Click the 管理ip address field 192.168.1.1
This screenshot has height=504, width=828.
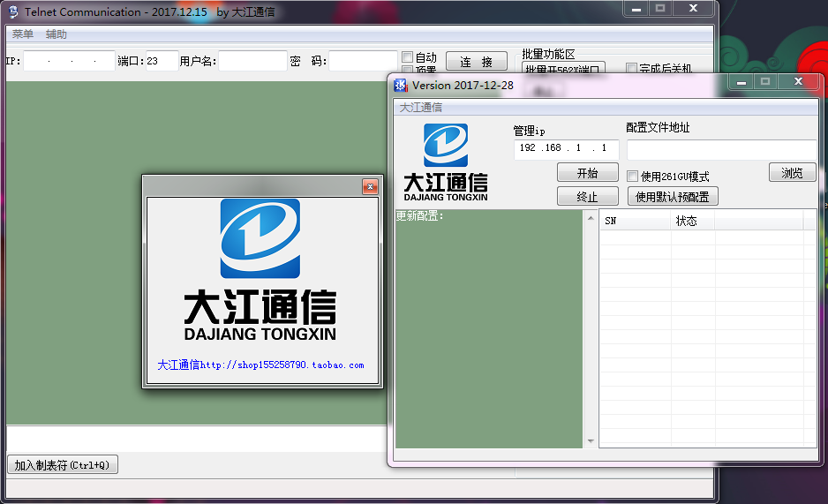click(566, 148)
